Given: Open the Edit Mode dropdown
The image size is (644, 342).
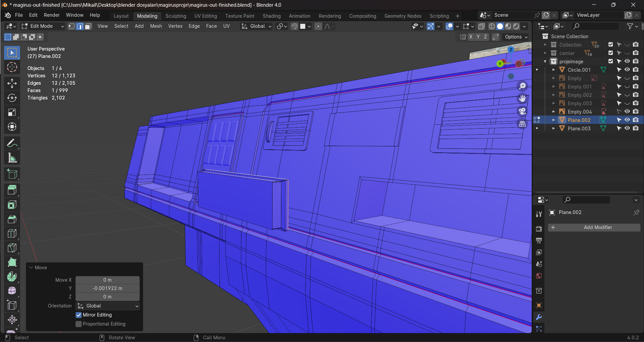Looking at the screenshot, I should [x=43, y=26].
